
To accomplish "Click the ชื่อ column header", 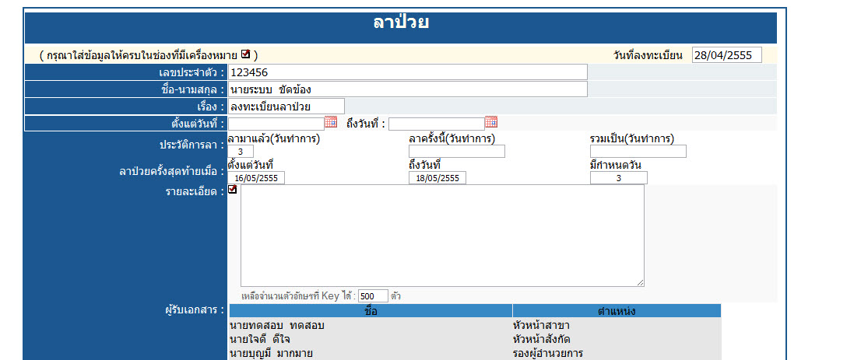I will [371, 311].
